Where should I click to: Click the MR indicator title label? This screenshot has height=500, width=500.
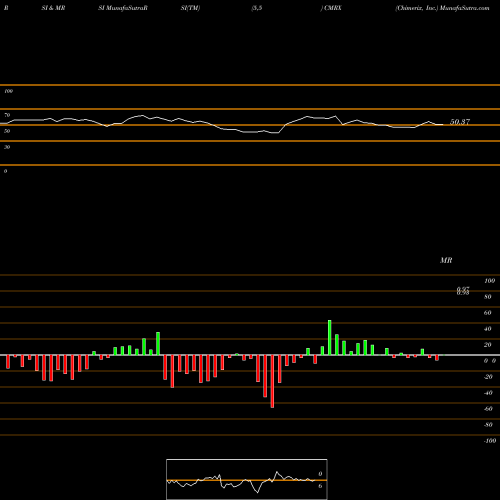point(446,260)
